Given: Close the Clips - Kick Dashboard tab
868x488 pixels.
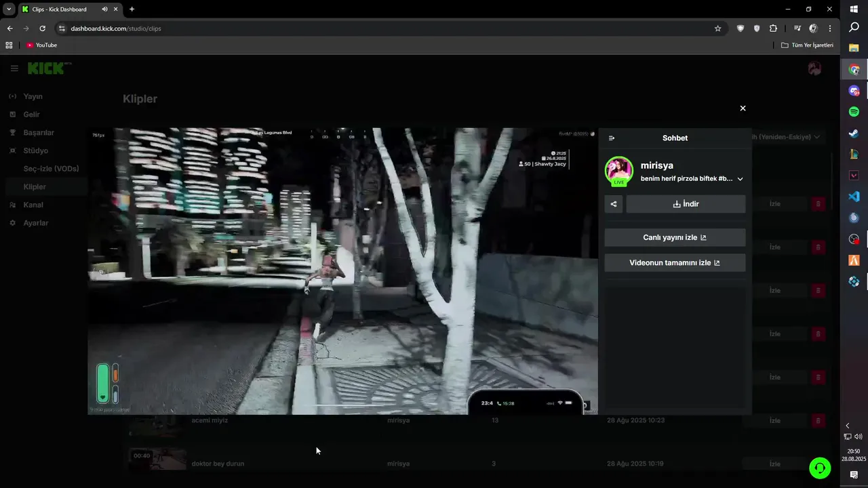Looking at the screenshot, I should coord(117,9).
